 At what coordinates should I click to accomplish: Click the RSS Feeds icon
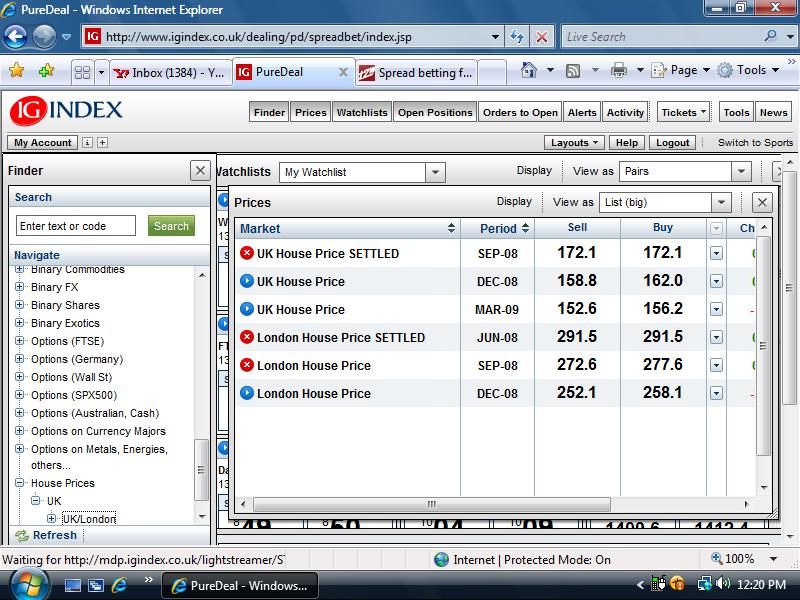(x=573, y=71)
